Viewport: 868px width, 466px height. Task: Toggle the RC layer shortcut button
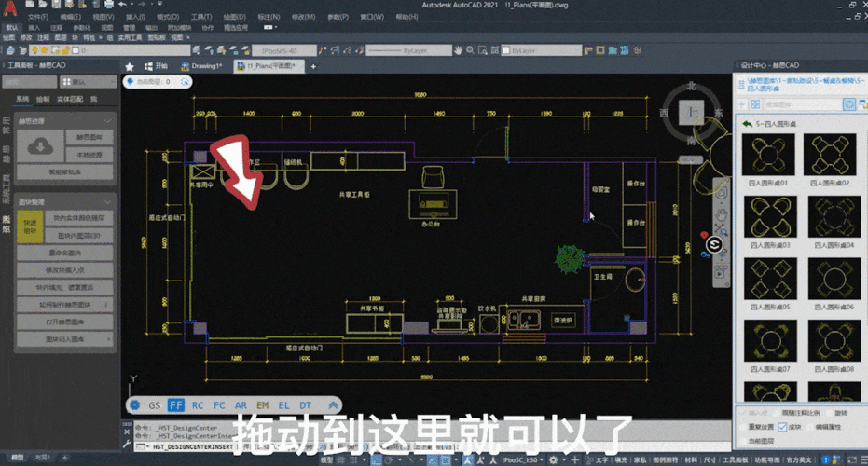[198, 405]
